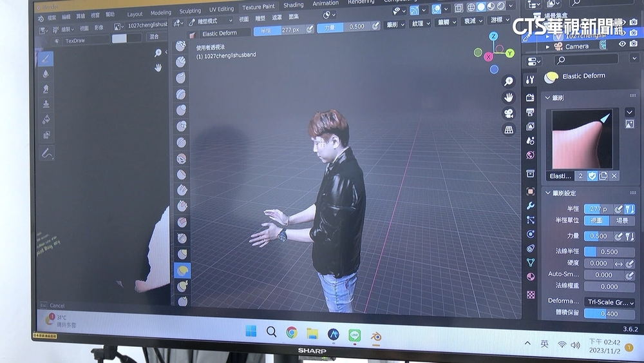Image resolution: width=644 pixels, height=363 pixels.
Task: Toggle radius pressure in brush settings panel
Action: (x=618, y=210)
